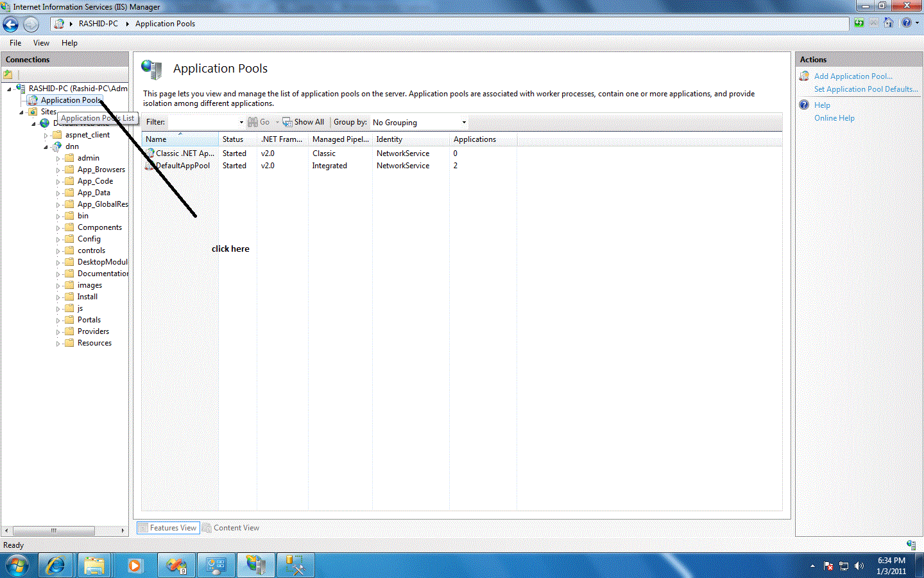Open Online Help link

pyautogui.click(x=834, y=118)
